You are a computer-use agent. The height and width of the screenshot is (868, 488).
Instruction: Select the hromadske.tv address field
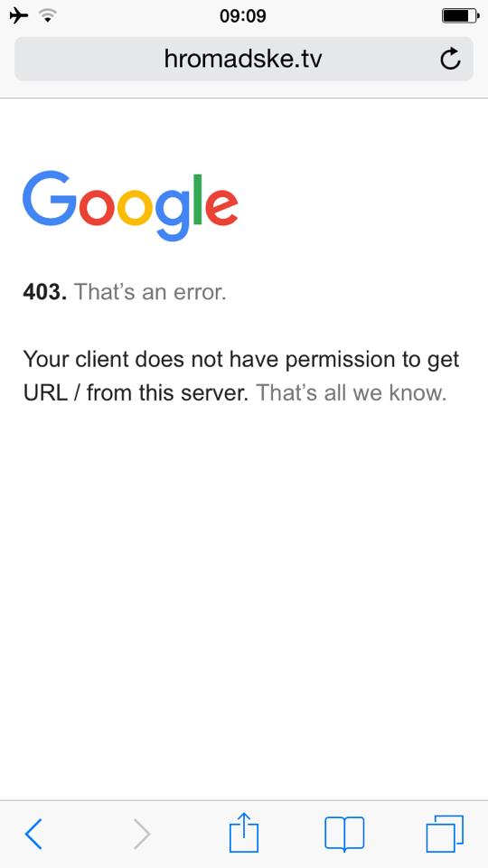tap(243, 59)
